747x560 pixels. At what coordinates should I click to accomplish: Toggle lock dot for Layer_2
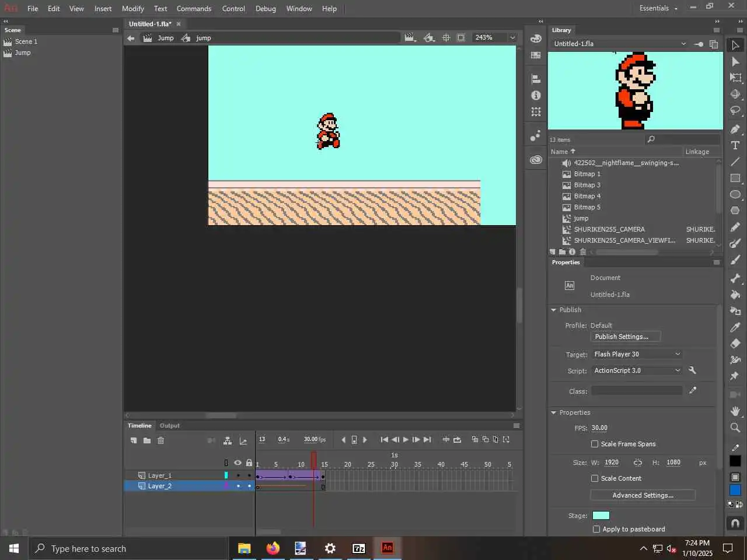(x=249, y=486)
